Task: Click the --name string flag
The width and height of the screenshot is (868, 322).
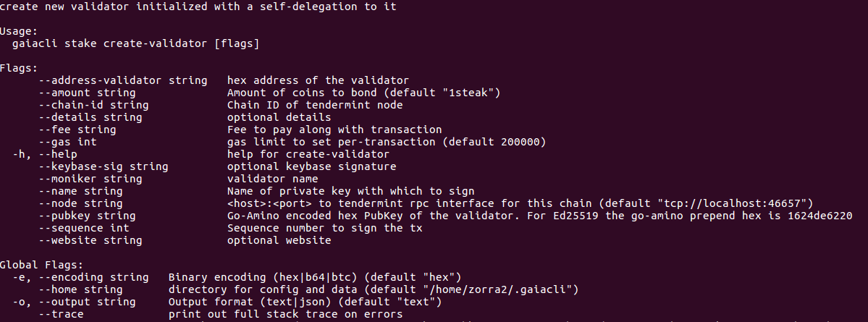Action: 81,191
